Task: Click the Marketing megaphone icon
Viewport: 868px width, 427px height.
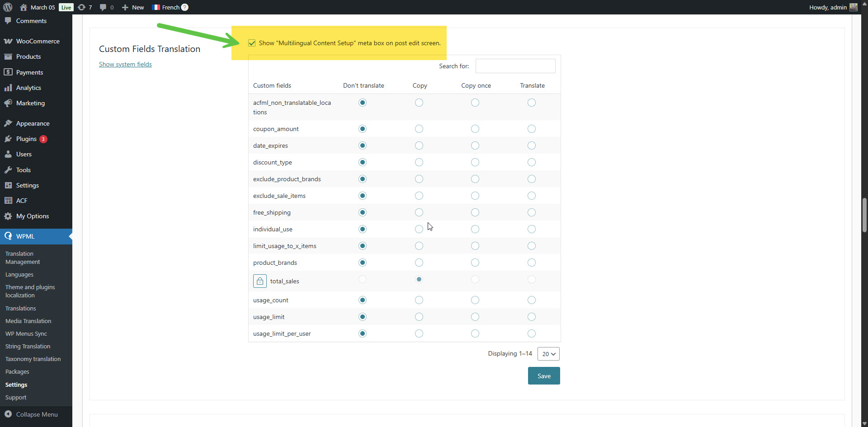Action: [8, 103]
